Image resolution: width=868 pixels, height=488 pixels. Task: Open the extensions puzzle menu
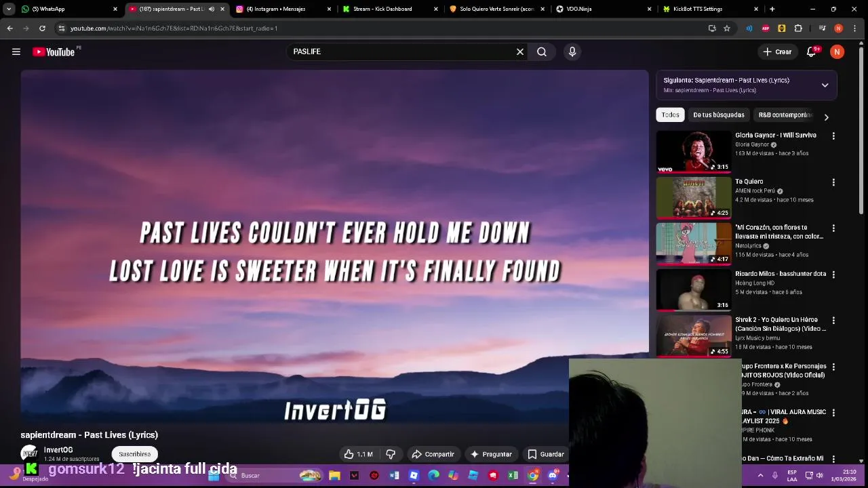click(798, 28)
